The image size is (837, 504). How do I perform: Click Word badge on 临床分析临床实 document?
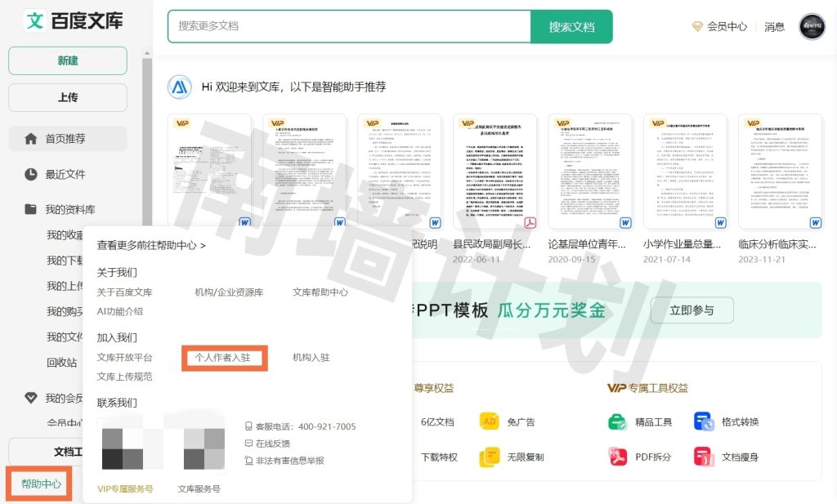coord(815,222)
